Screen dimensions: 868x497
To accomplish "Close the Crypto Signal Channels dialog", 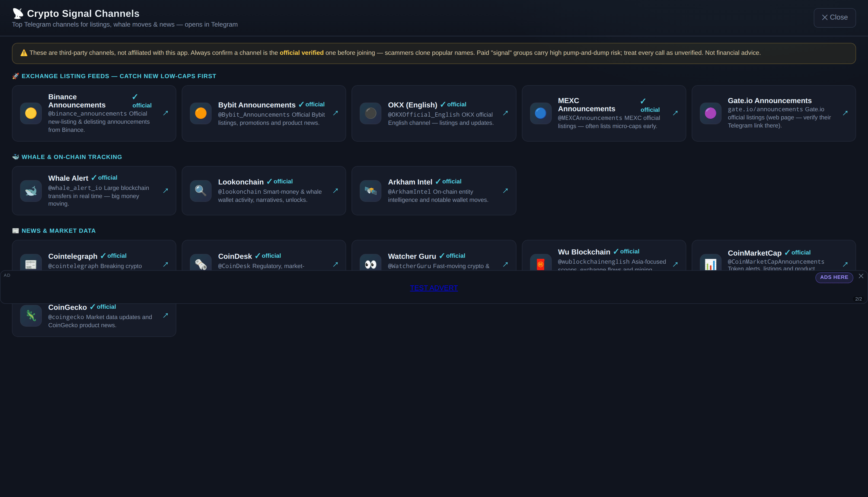I will pos(835,17).
